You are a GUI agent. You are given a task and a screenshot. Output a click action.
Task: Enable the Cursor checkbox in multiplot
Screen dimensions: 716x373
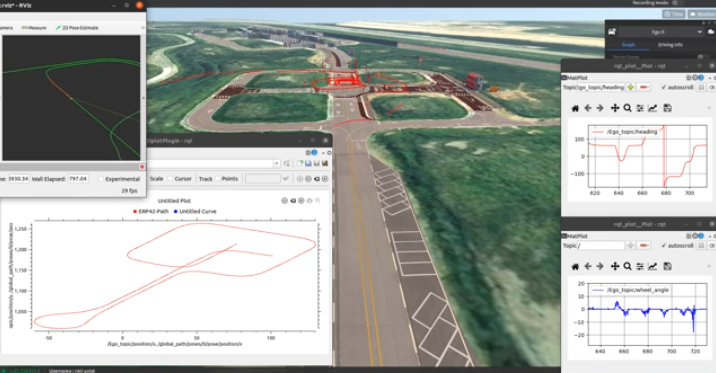click(170, 179)
